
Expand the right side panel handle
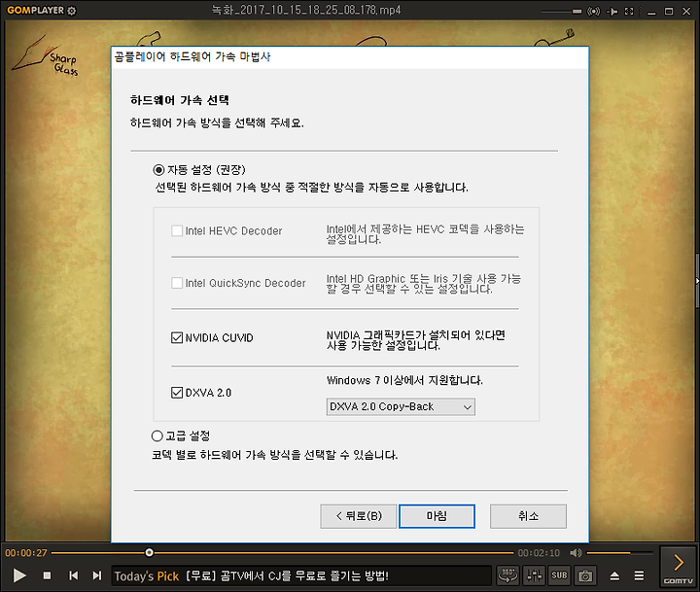pos(697,281)
